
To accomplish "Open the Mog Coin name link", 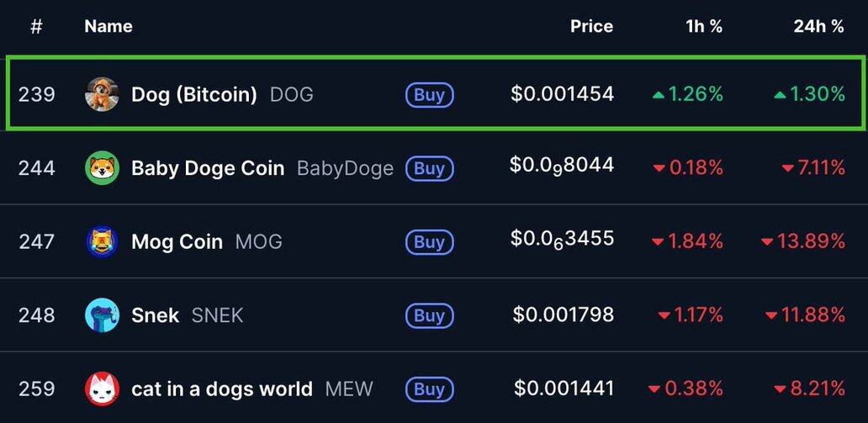I will pyautogui.click(x=177, y=242).
